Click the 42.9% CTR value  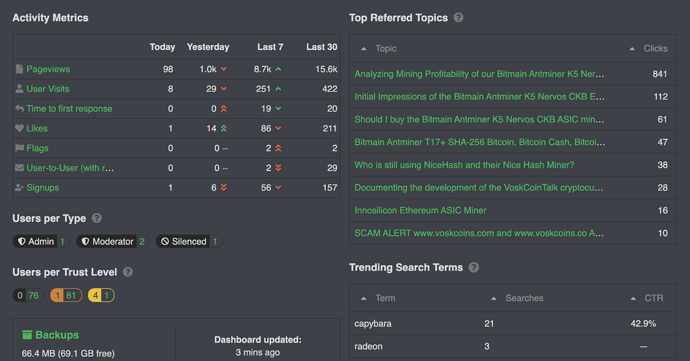643,324
